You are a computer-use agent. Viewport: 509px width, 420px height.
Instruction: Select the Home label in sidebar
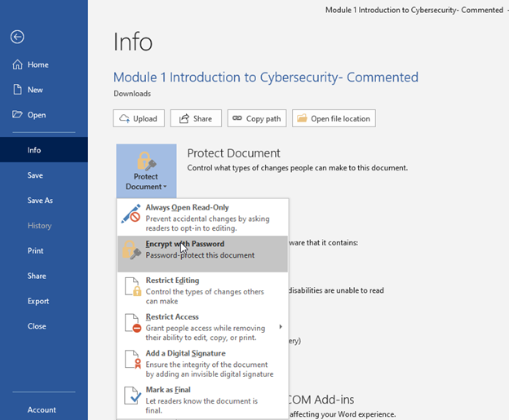point(38,64)
